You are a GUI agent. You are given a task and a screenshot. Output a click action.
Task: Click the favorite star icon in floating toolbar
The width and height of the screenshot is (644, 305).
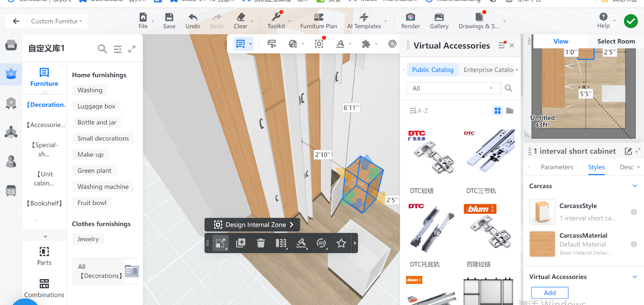click(x=341, y=243)
